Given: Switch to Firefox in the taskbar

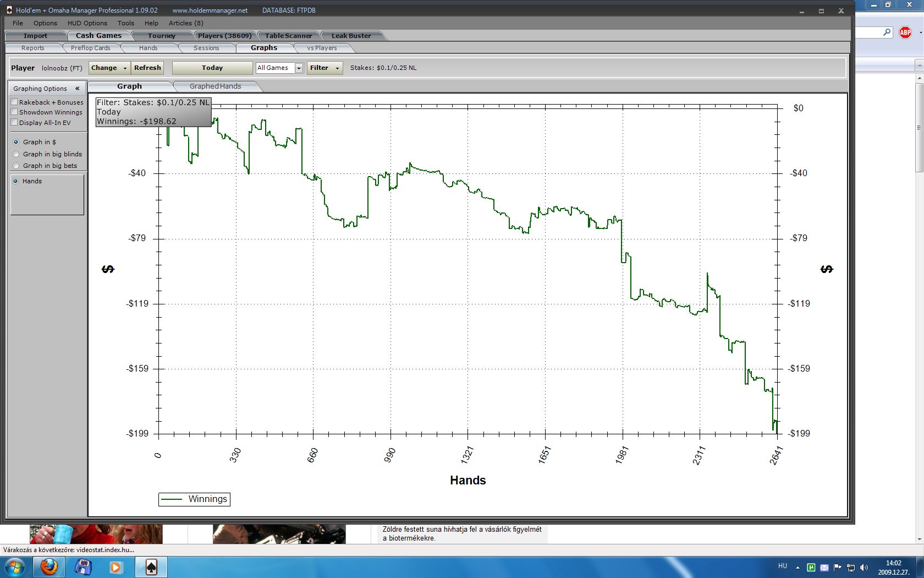Looking at the screenshot, I should [x=50, y=567].
